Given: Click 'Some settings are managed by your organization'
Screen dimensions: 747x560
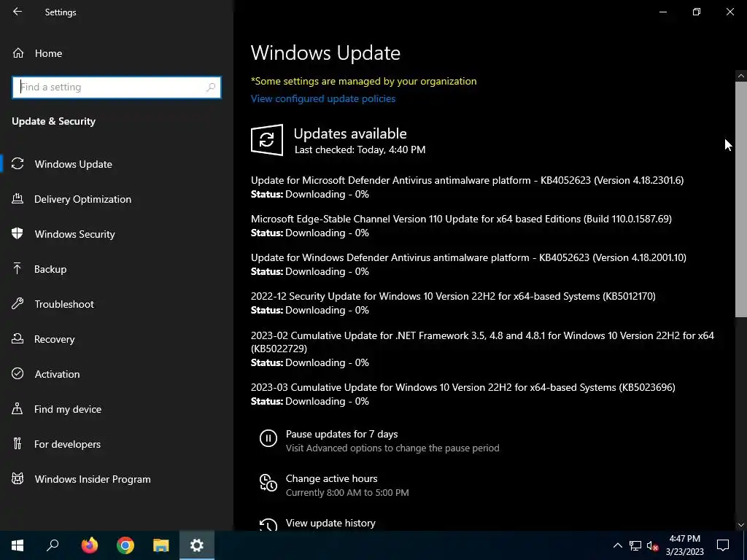Looking at the screenshot, I should [x=364, y=81].
